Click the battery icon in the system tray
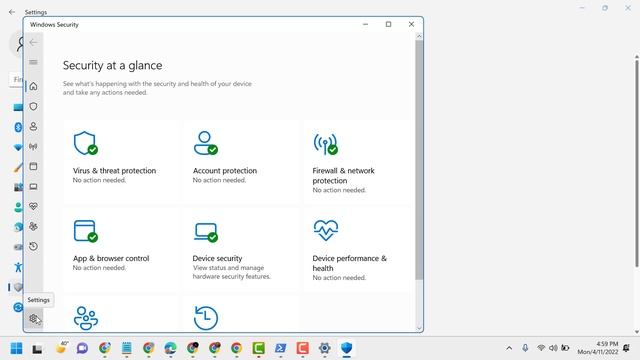The height and width of the screenshot is (360, 640). (x=565, y=348)
